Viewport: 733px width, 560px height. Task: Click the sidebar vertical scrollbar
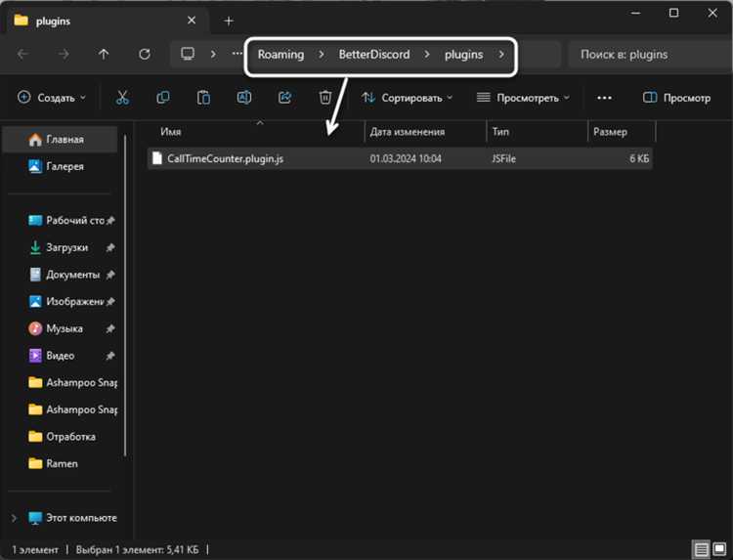point(125,294)
